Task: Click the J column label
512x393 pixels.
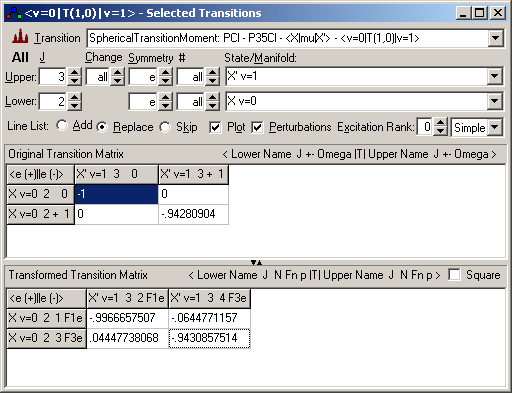Action: (42, 57)
